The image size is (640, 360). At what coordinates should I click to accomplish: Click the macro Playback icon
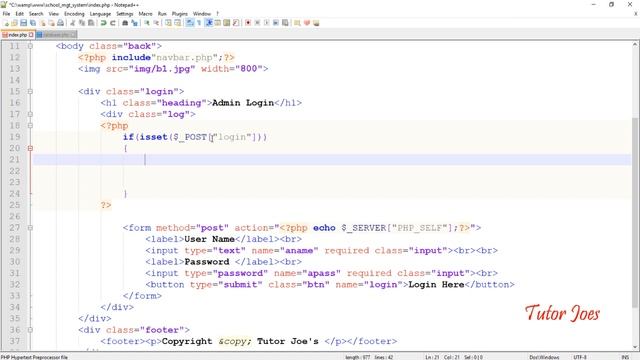coord(267,23)
